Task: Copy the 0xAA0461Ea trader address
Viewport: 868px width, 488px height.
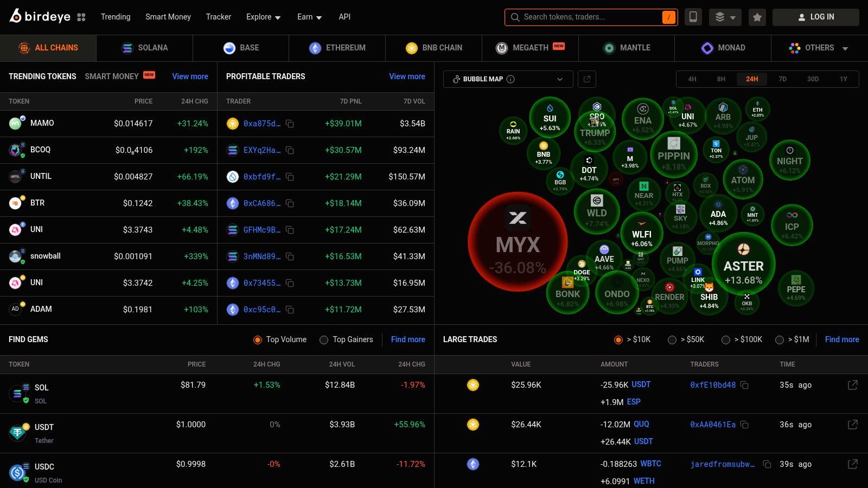Action: pos(744,425)
